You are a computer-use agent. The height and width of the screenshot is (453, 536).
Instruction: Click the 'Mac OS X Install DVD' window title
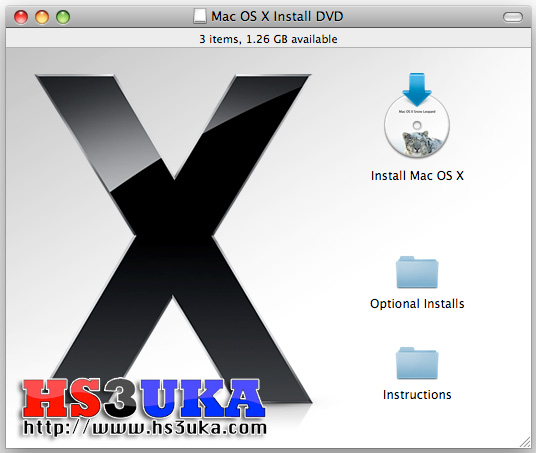[277, 16]
